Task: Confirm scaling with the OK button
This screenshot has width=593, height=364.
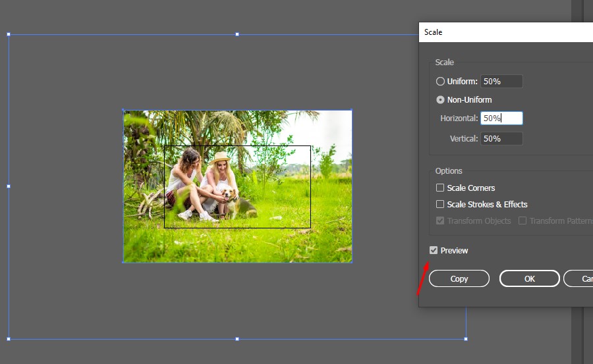Action: coord(530,278)
